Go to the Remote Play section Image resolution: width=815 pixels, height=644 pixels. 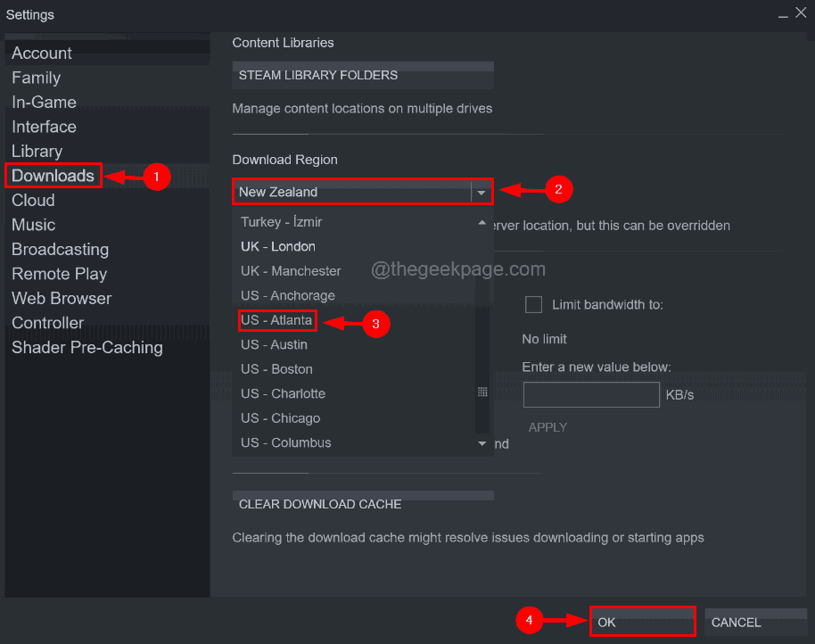(x=59, y=274)
